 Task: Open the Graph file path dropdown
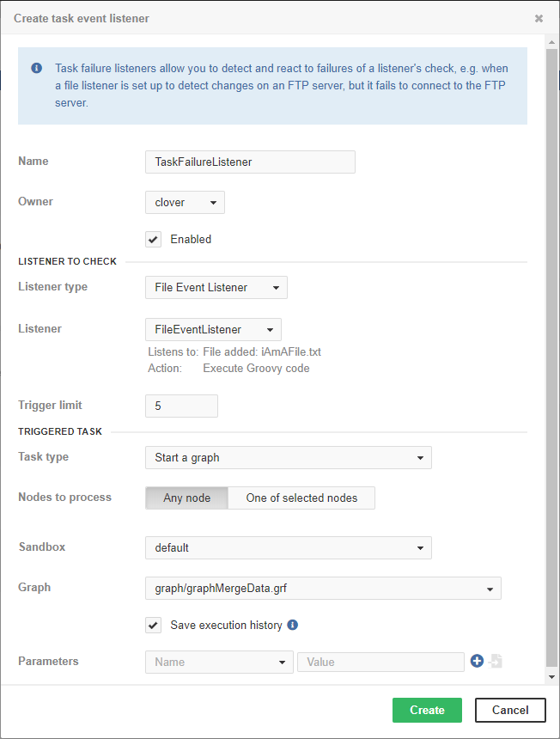coord(323,588)
